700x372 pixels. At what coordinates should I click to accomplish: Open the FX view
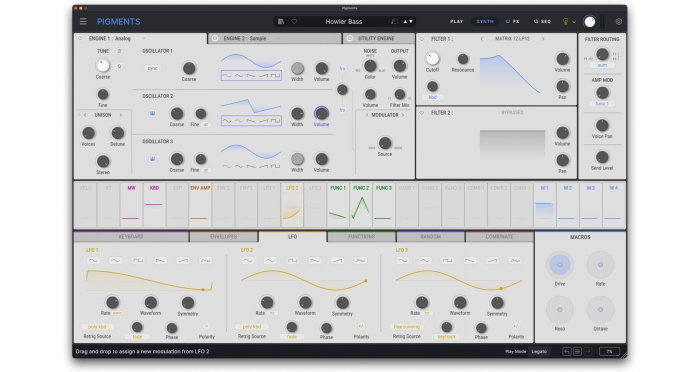tap(512, 21)
